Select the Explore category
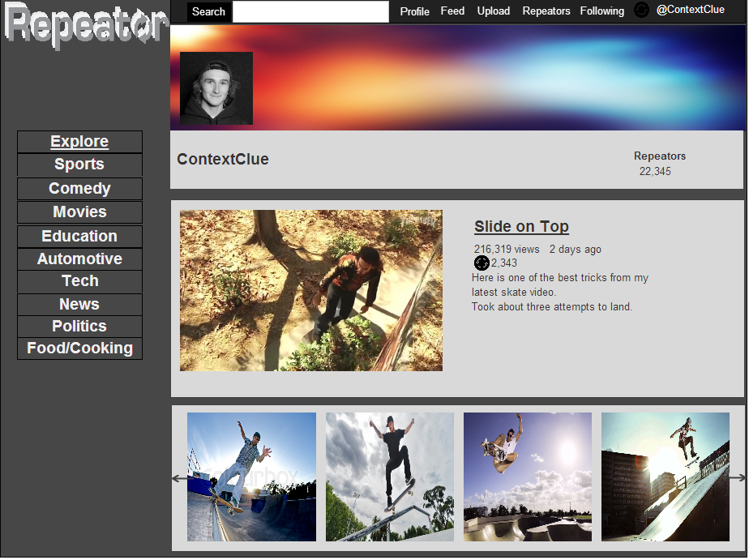Screen dimensions: 749x560 point(79,142)
